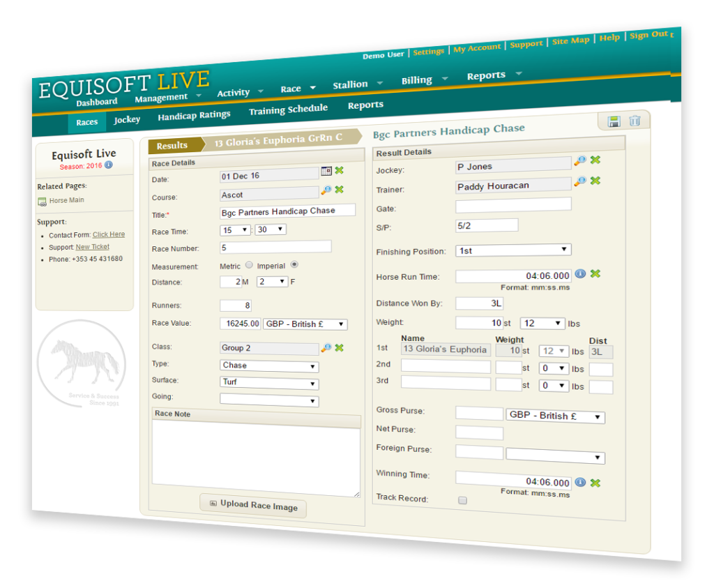Image resolution: width=714 pixels, height=588 pixels.
Task: Clear the Course field with the green X
Action: coord(339,188)
